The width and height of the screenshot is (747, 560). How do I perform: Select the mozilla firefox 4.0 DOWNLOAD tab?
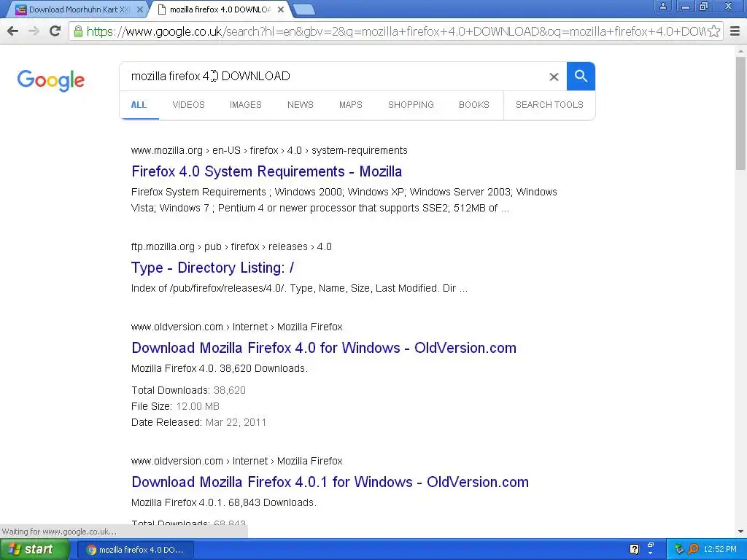220,9
